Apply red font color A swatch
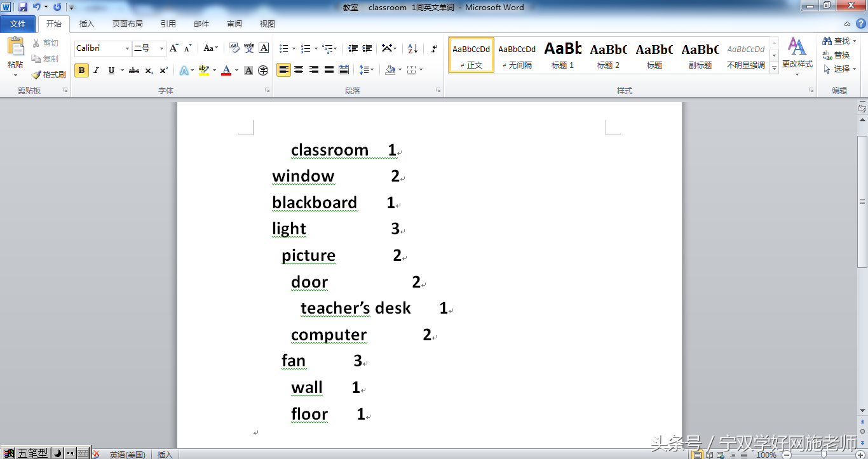This screenshot has height=459, width=868. click(226, 70)
